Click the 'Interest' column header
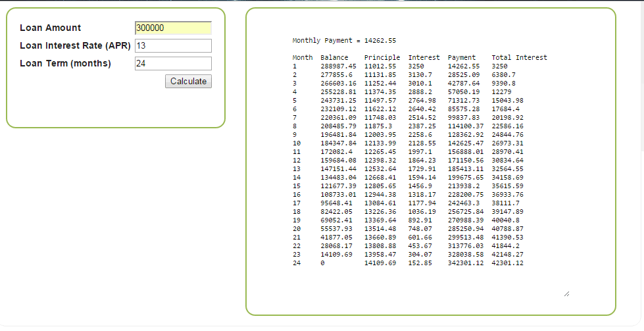The width and height of the screenshot is (644, 331). 424,57
